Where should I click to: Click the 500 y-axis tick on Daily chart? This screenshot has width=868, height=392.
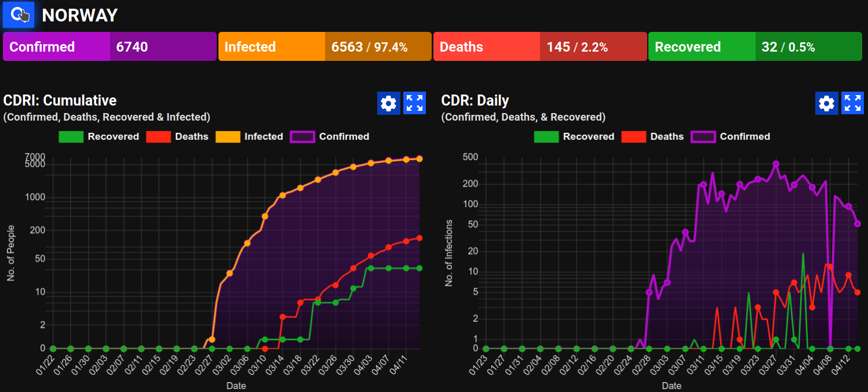click(470, 157)
